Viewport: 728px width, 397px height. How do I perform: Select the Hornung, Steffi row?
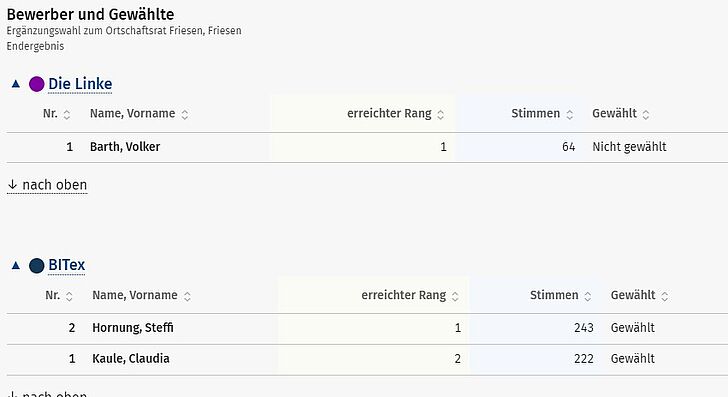coord(367,329)
